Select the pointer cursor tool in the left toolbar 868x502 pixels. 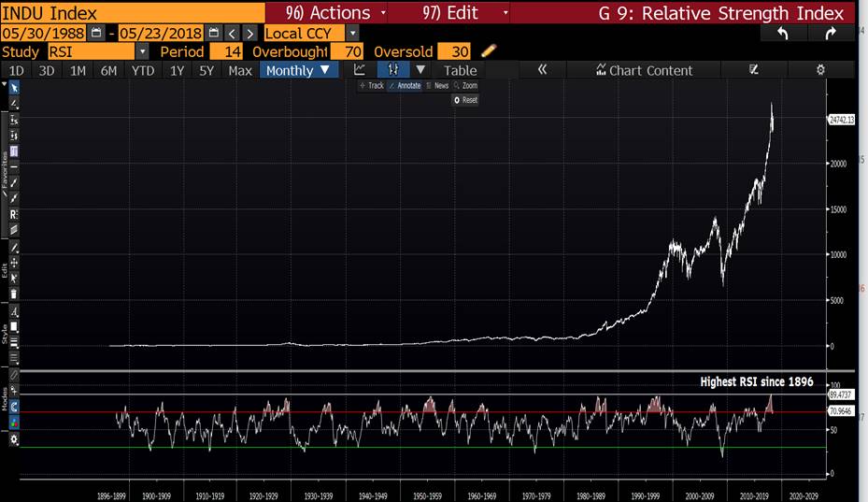coord(14,89)
